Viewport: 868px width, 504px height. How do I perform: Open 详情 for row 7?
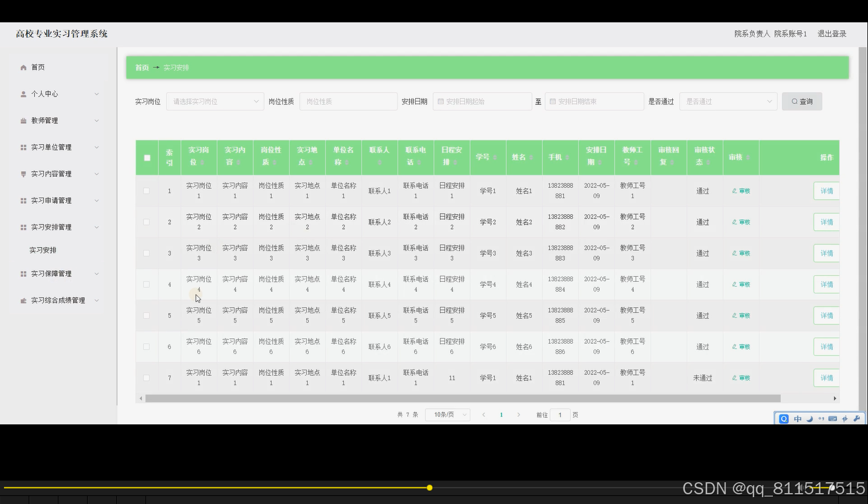pyautogui.click(x=827, y=378)
